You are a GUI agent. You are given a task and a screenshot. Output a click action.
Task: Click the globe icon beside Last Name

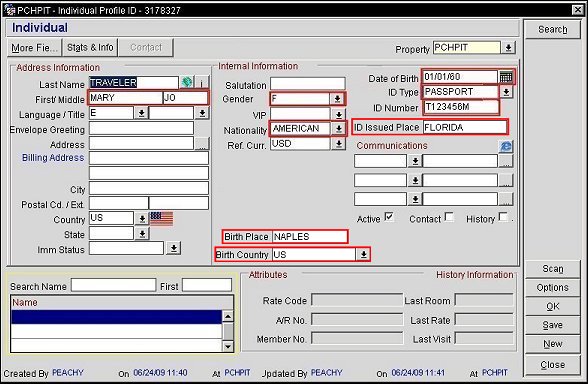[x=187, y=82]
